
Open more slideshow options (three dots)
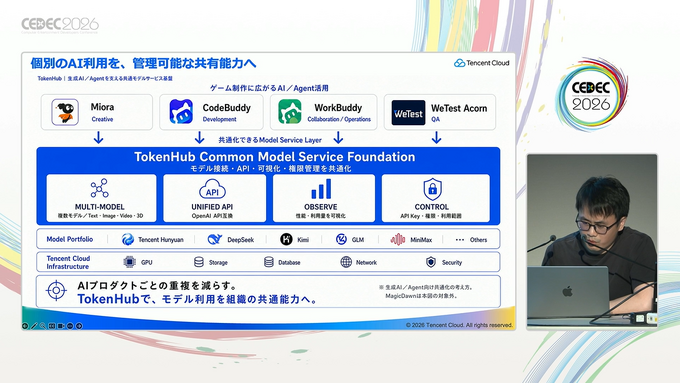click(70, 326)
